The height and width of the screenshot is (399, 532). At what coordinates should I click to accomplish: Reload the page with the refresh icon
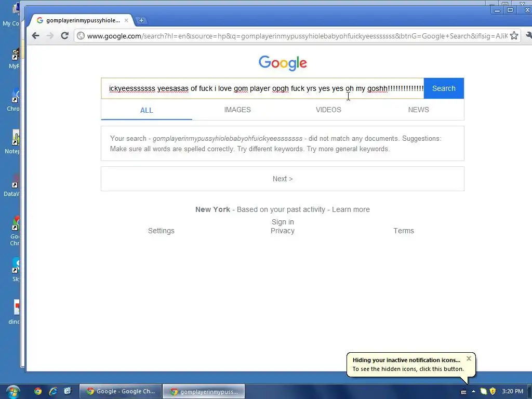point(64,35)
